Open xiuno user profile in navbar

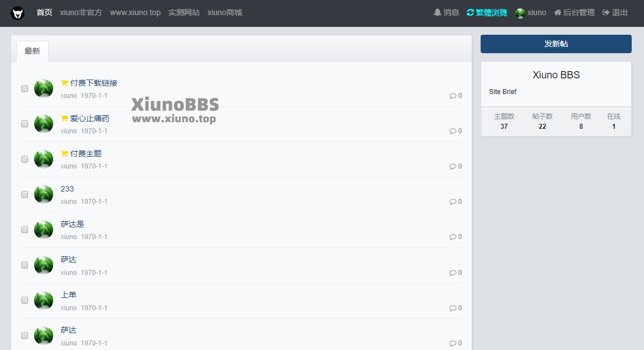pyautogui.click(x=531, y=13)
